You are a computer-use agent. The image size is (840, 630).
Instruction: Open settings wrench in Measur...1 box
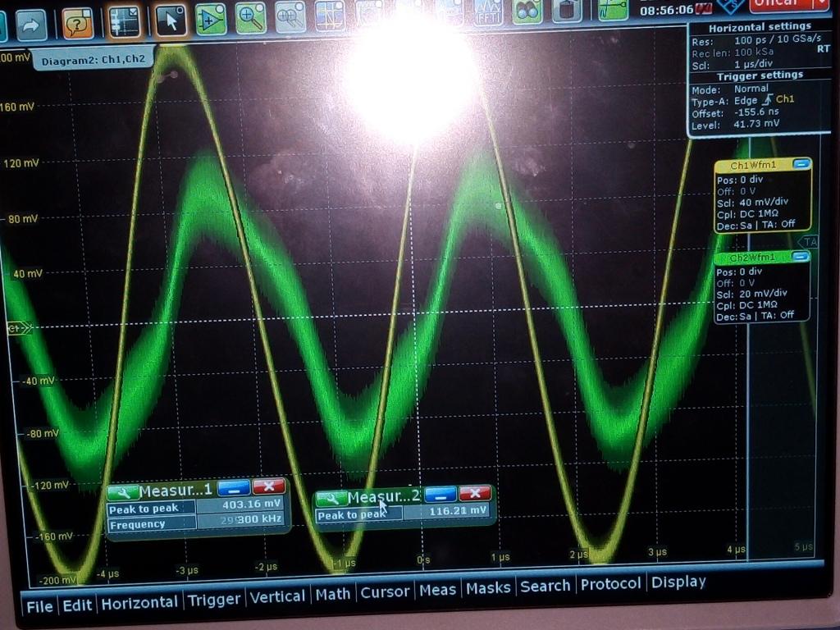(123, 492)
